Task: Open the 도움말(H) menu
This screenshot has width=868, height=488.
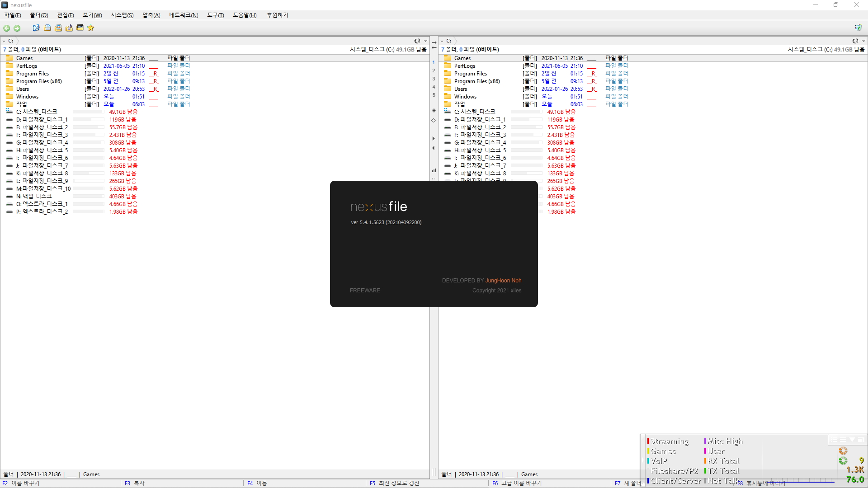Action: click(x=245, y=15)
